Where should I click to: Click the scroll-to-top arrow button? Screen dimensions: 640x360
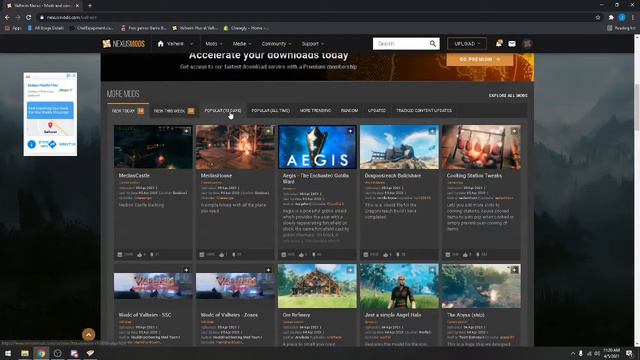pos(89,335)
